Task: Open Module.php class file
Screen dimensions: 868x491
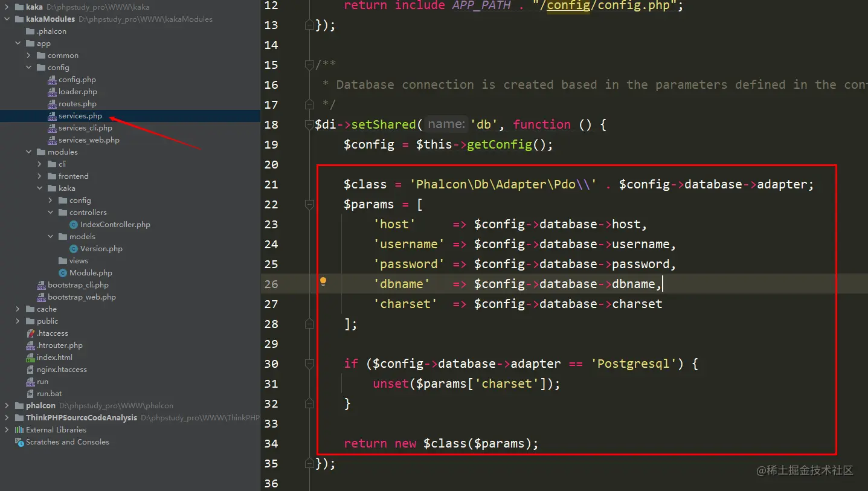Action: click(91, 273)
